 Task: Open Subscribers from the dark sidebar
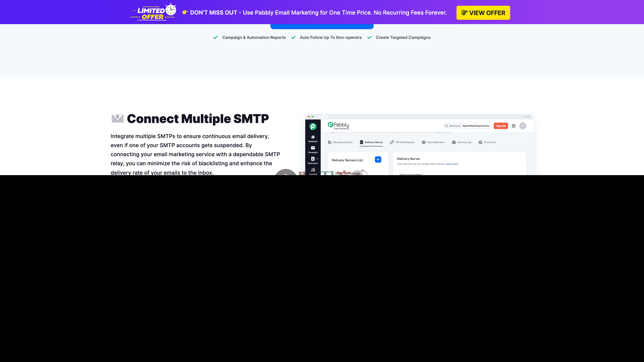pyautogui.click(x=313, y=160)
